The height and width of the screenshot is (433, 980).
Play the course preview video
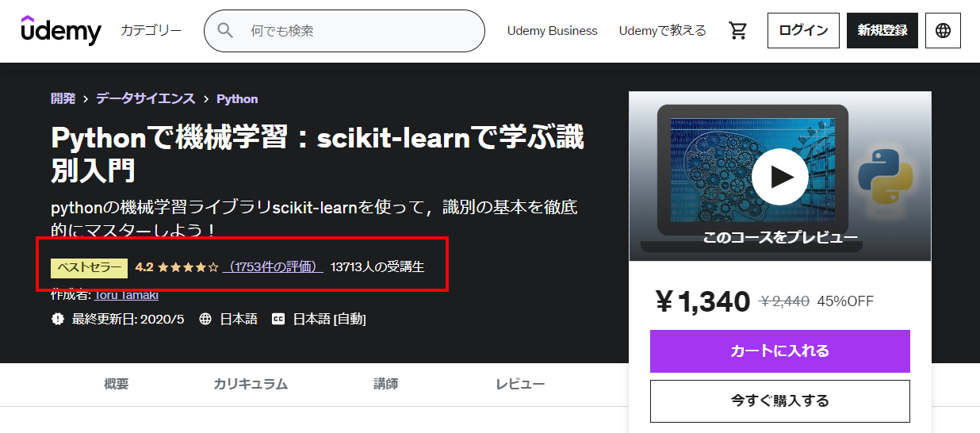[780, 176]
